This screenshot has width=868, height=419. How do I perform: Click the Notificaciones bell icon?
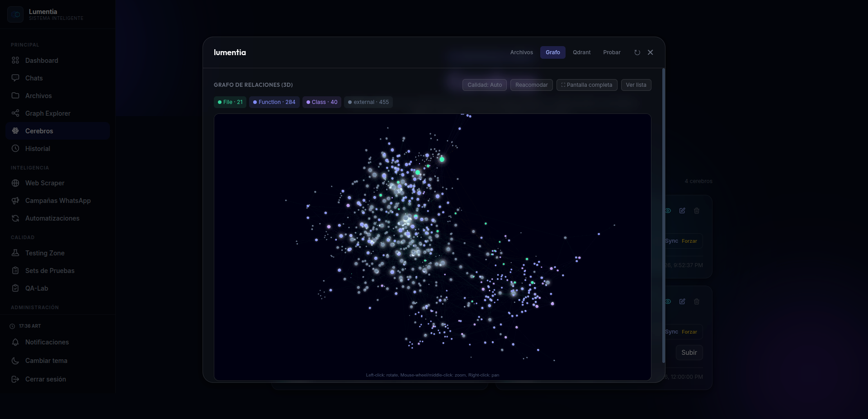click(x=15, y=342)
